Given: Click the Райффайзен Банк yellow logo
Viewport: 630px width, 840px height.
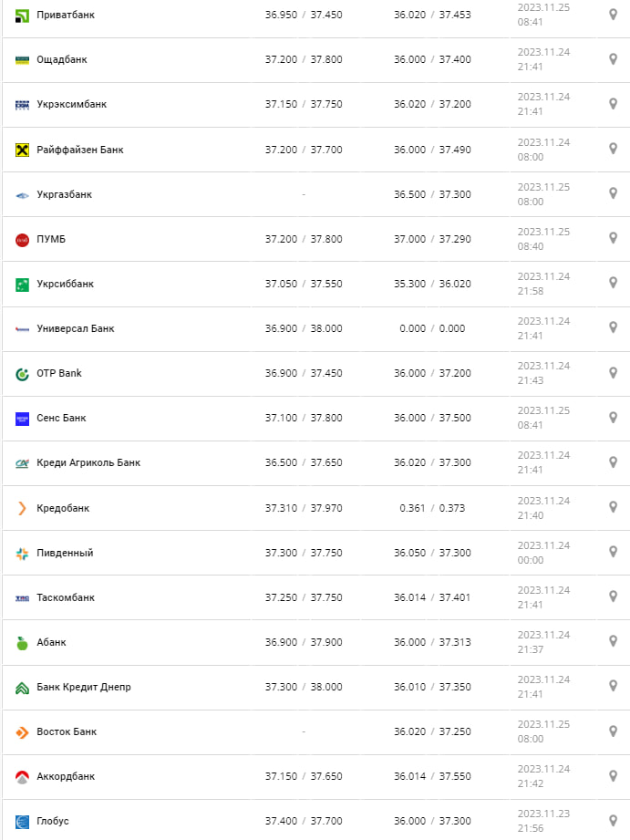Looking at the screenshot, I should [x=23, y=150].
